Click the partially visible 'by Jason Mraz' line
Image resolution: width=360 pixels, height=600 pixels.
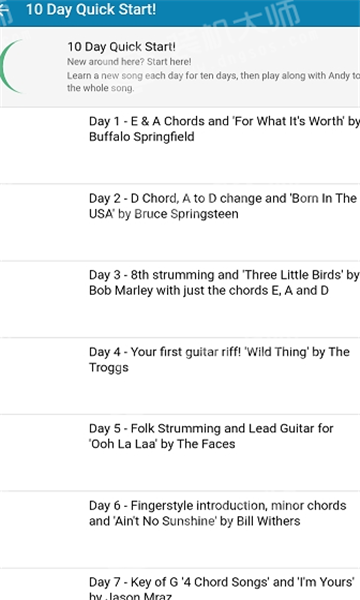pyautogui.click(x=130, y=596)
